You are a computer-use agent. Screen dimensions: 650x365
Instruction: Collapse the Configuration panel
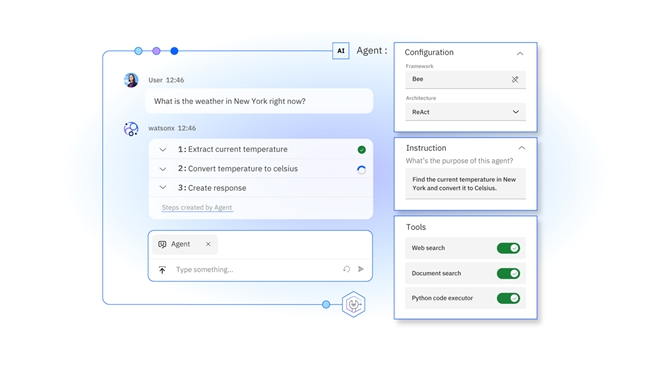tap(520, 54)
